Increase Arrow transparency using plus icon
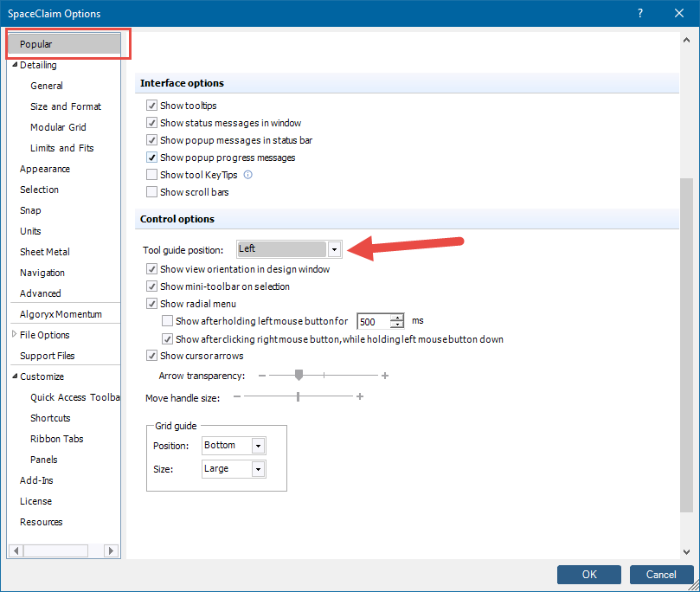Image resolution: width=700 pixels, height=592 pixels. pos(385,376)
